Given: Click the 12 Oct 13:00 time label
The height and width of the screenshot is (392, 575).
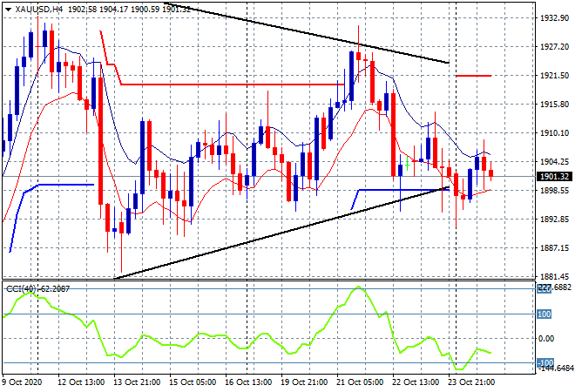Looking at the screenshot, I should pyautogui.click(x=81, y=382).
